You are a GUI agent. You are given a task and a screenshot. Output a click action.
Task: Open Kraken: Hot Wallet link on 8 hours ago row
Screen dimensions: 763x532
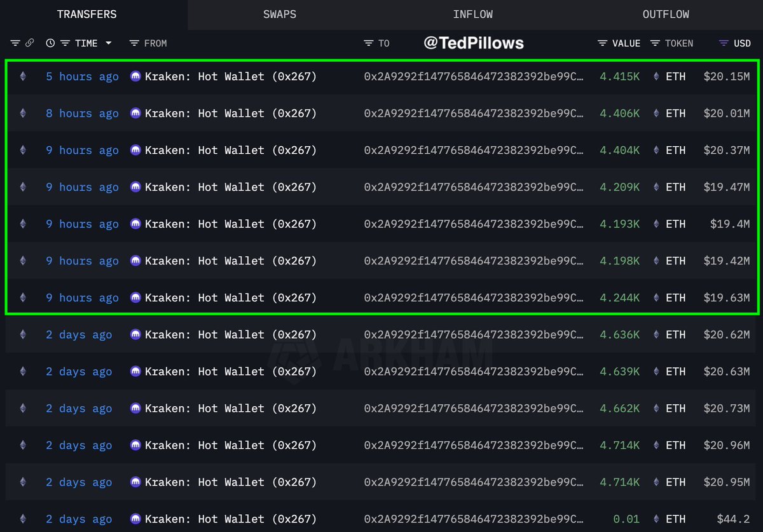pyautogui.click(x=231, y=113)
